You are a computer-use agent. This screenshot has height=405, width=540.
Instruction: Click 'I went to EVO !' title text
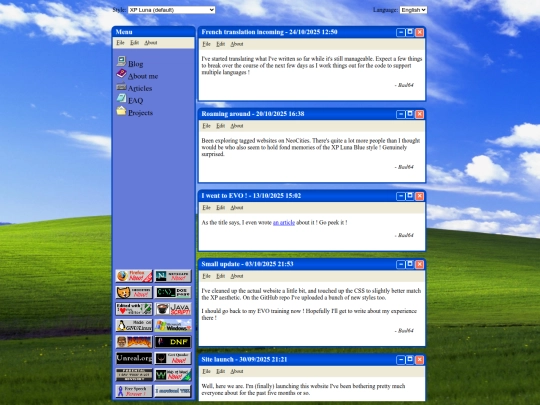(x=224, y=196)
